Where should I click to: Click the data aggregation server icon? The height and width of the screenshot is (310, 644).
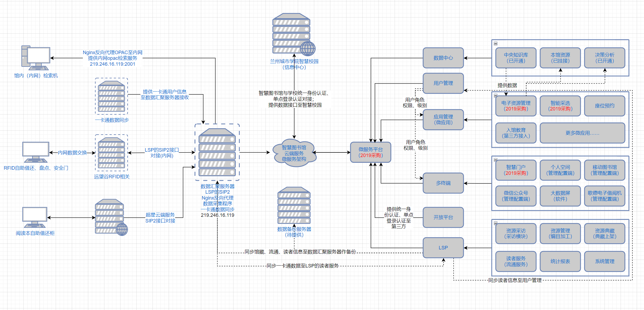(x=217, y=152)
